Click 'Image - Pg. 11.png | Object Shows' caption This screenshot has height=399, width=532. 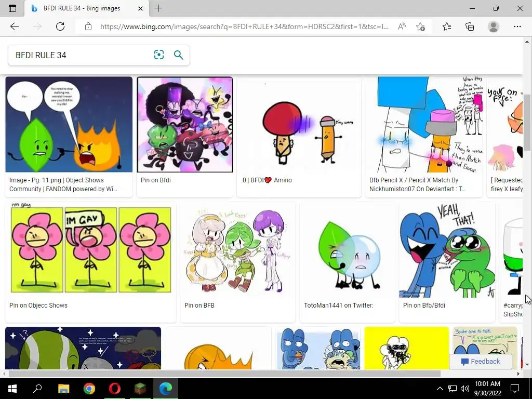tap(63, 184)
